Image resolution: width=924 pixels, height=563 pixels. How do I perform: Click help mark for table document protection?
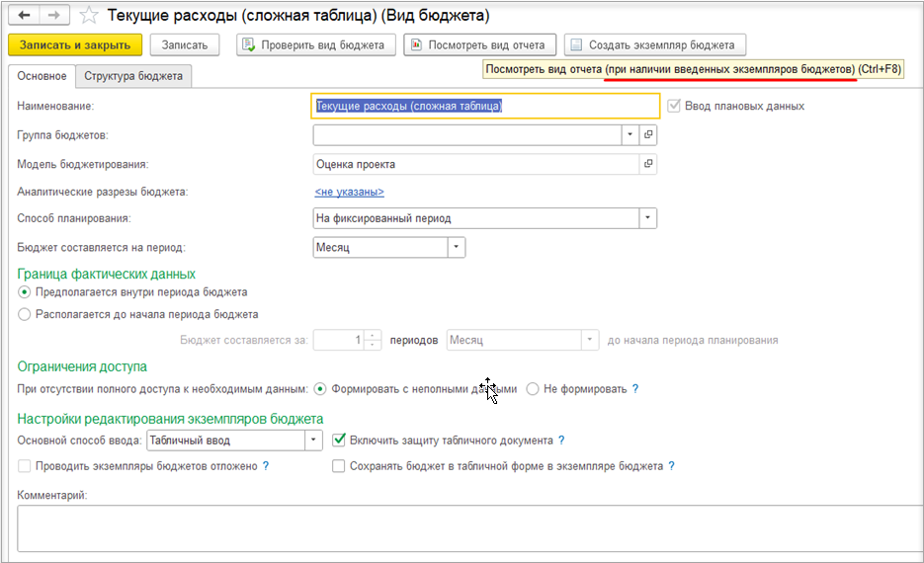click(x=561, y=441)
